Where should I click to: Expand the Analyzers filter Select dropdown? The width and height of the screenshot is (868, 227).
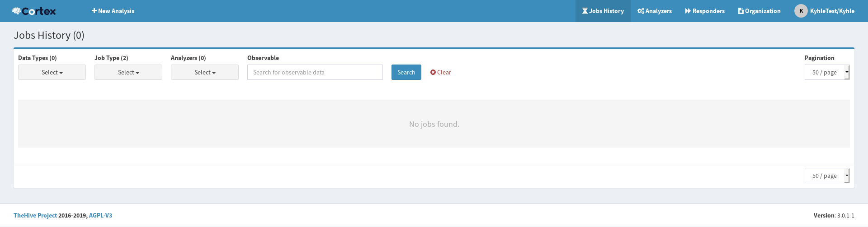coord(205,72)
